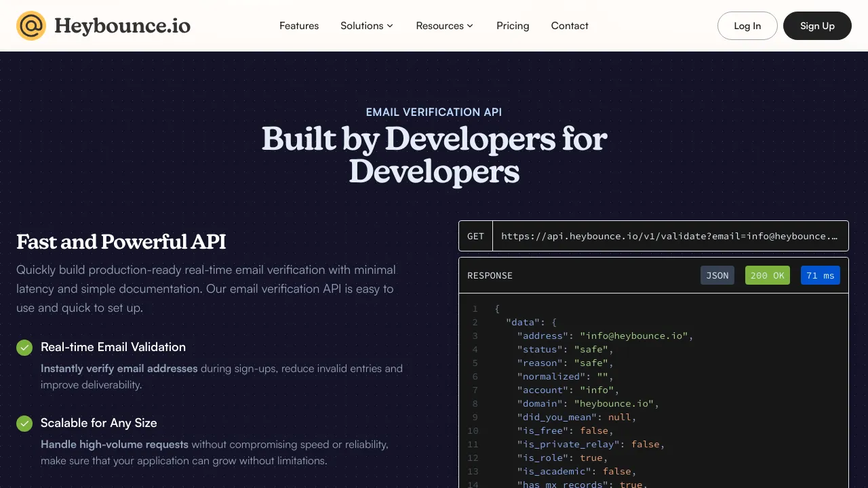Click the EMAIL VERIFICATION API label
Viewport: 868px width, 488px height.
(x=434, y=113)
